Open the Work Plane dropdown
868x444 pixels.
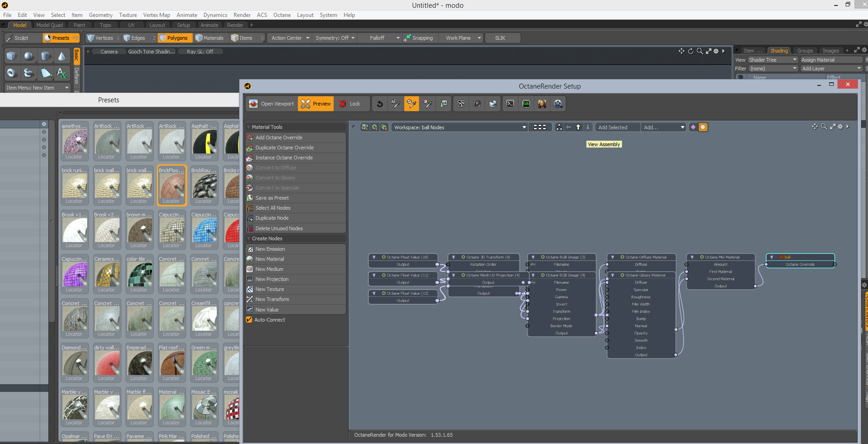pyautogui.click(x=462, y=38)
